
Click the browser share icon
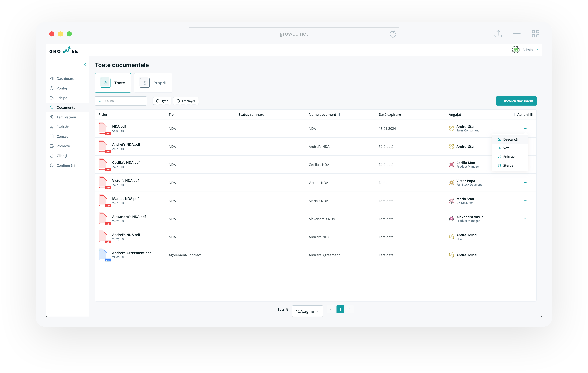[498, 34]
